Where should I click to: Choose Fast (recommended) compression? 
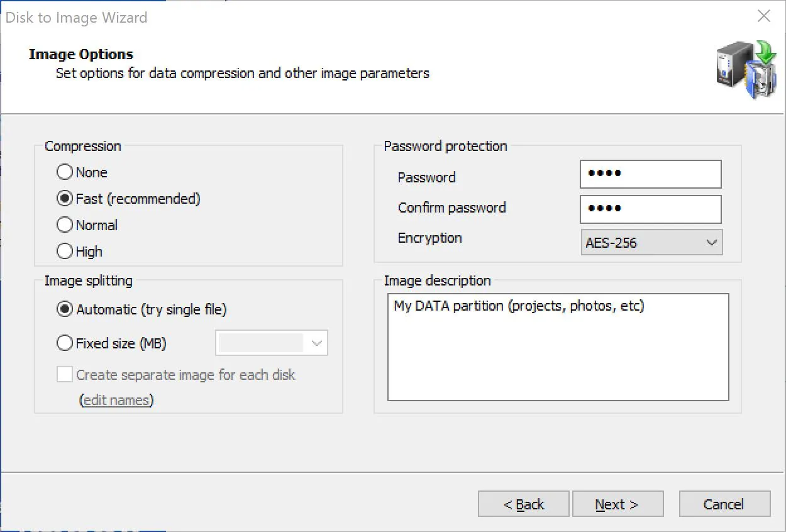pyautogui.click(x=65, y=199)
